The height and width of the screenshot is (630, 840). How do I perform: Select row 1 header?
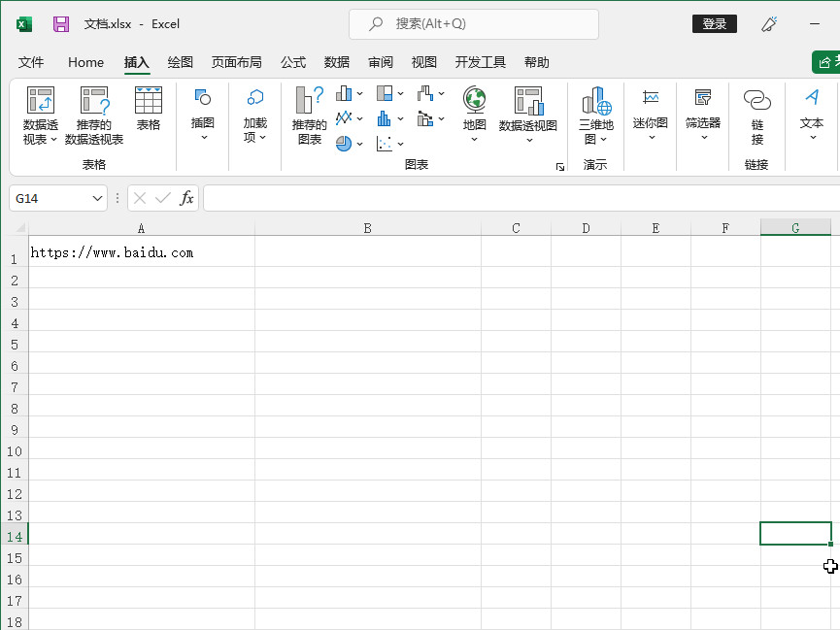15,251
